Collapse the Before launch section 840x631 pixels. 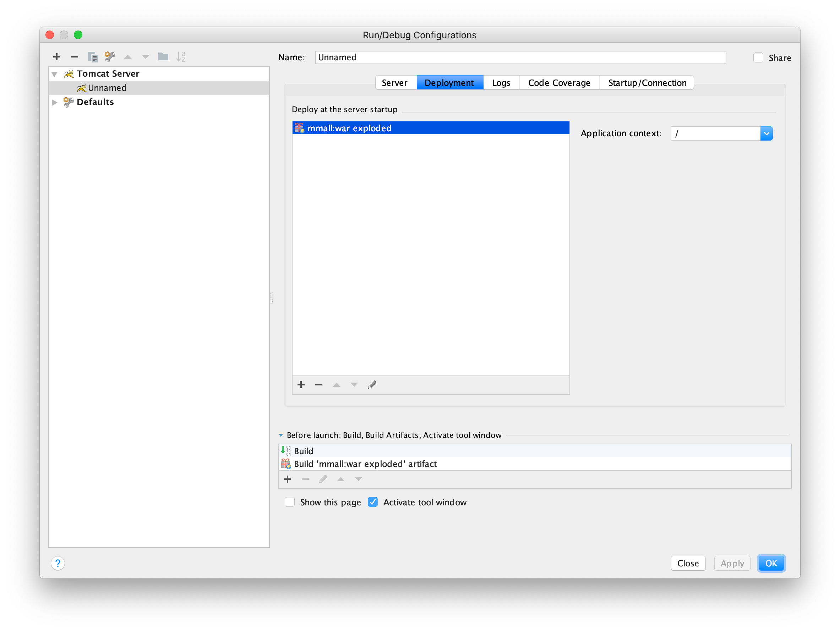pos(281,435)
